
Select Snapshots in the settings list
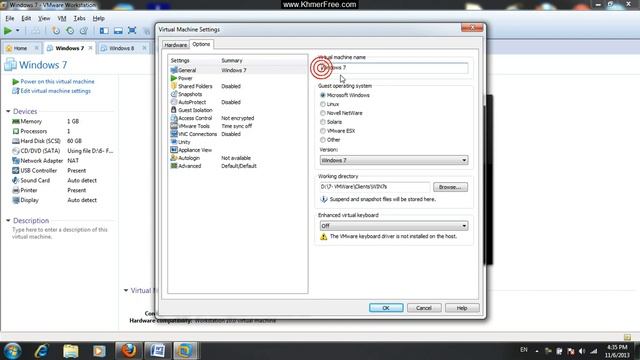coord(238,94)
